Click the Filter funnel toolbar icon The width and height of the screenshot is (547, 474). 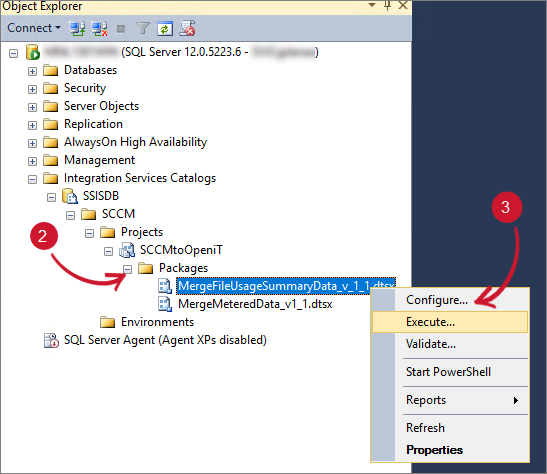[x=143, y=28]
